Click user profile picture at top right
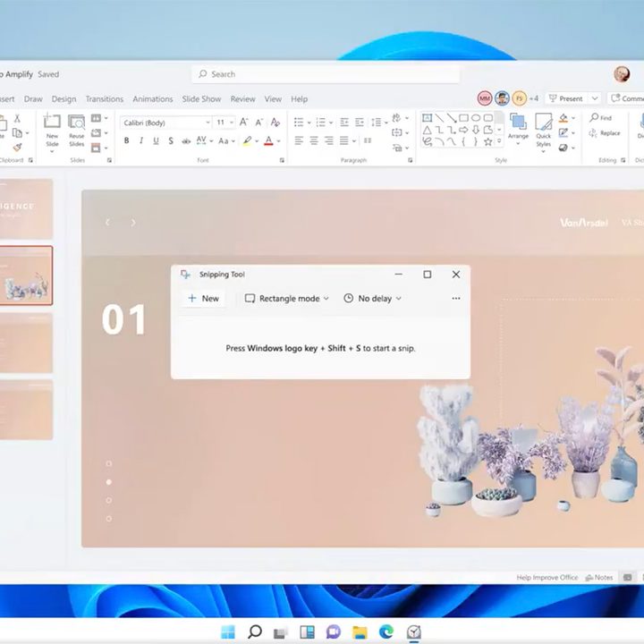 (622, 74)
